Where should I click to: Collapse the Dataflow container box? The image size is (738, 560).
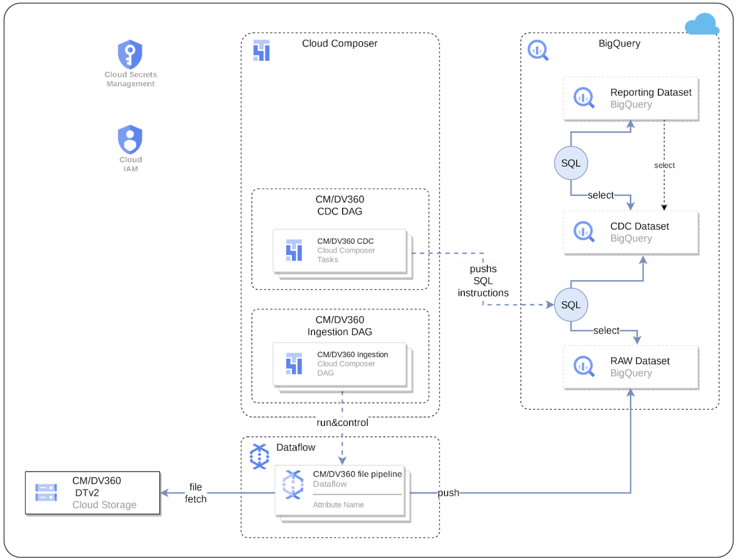pos(296,447)
